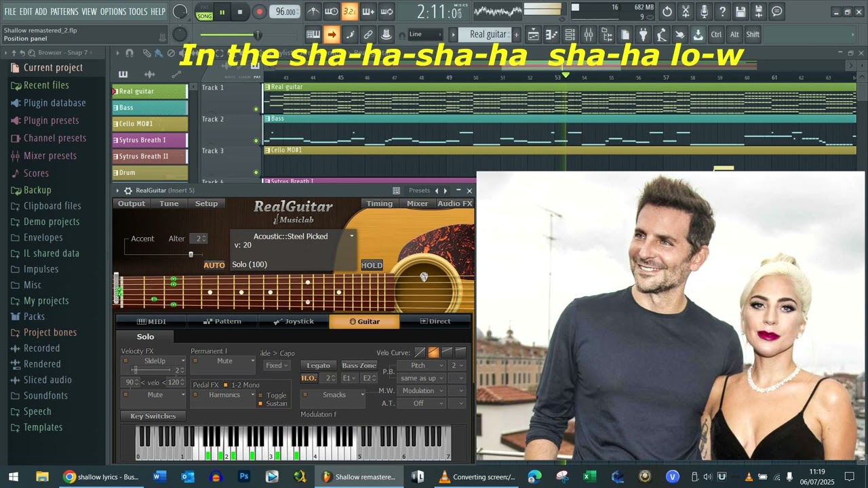
Task: Pause playback with the transport pause button
Action: [222, 12]
